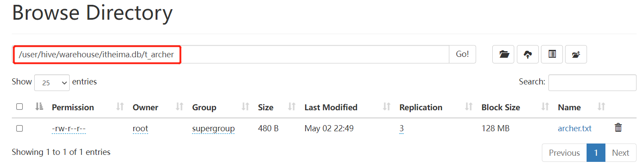Click the Search input field
The height and width of the screenshot is (168, 644).
tap(592, 83)
